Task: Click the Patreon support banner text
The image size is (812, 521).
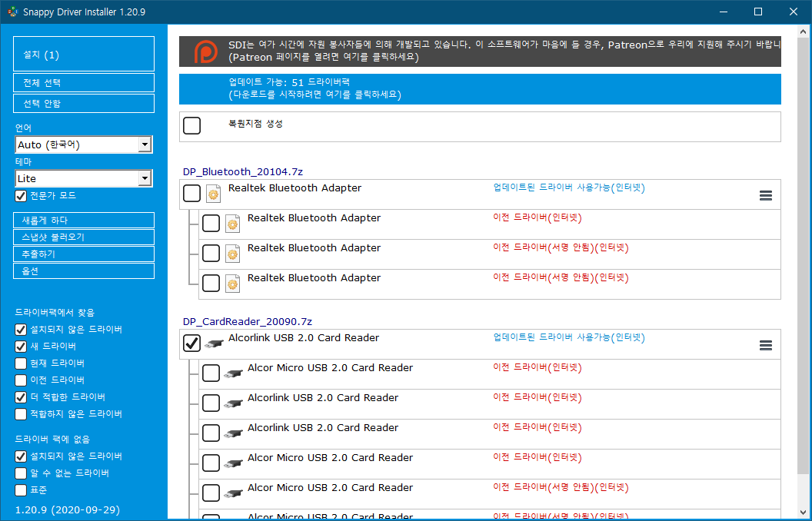Action: point(504,51)
